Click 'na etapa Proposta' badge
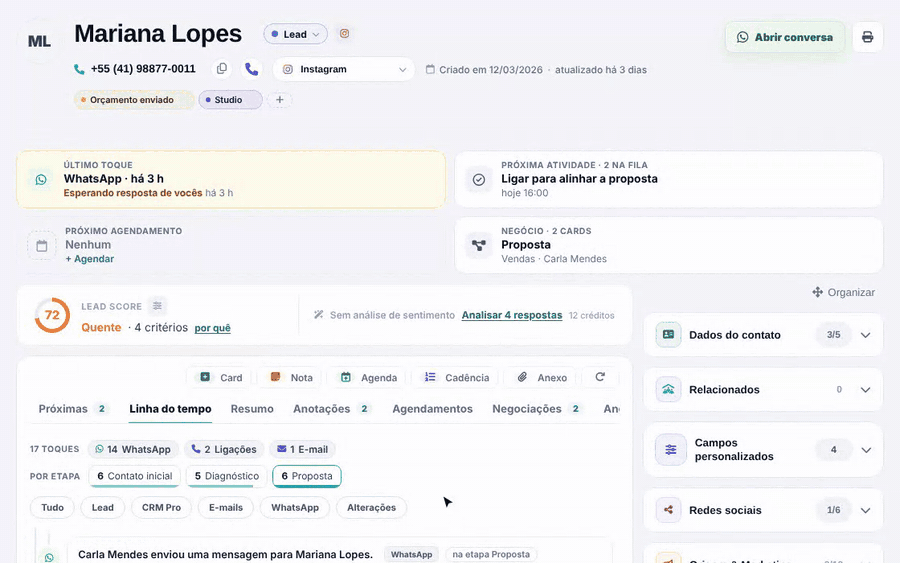 point(491,554)
